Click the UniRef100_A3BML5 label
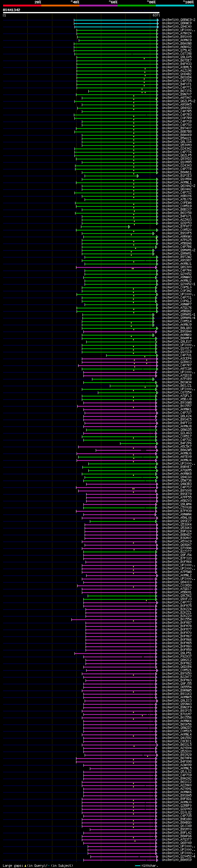The height and width of the screenshot is (868, 197). coord(176,67)
